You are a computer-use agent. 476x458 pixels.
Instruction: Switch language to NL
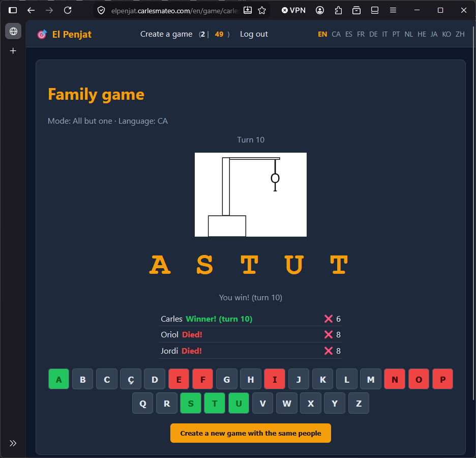[408, 34]
